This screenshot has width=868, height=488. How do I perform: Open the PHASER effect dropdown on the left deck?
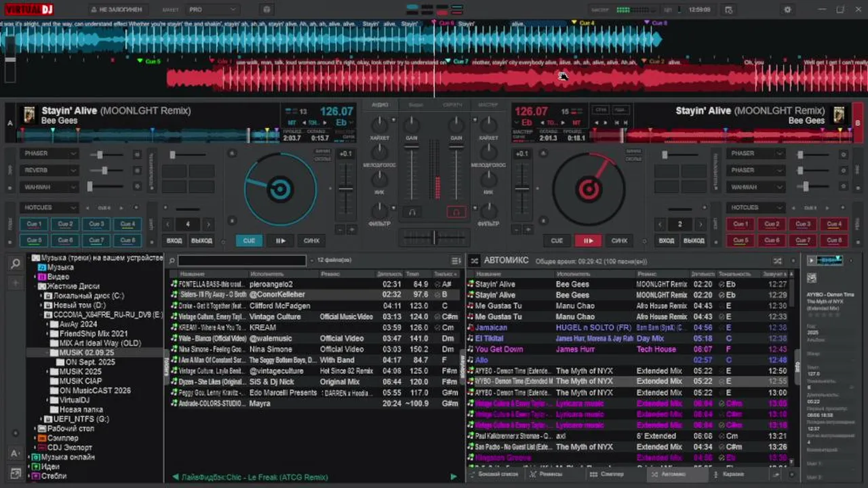49,154
